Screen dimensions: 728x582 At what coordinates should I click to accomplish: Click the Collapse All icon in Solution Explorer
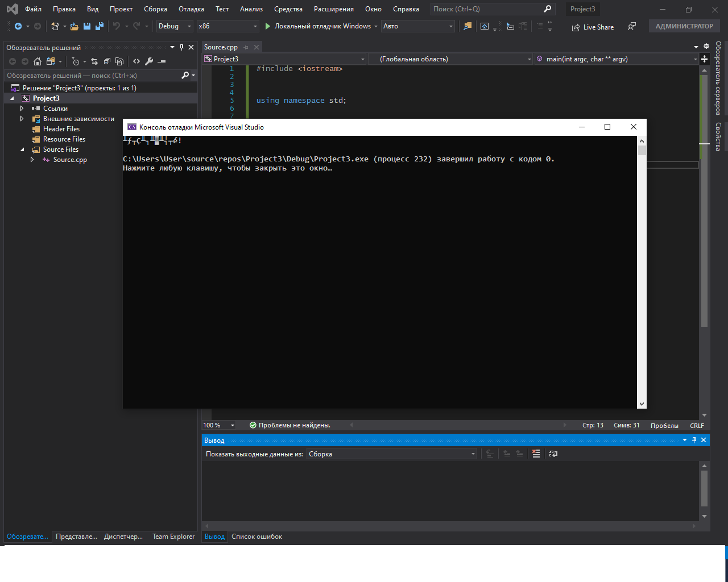tap(107, 61)
